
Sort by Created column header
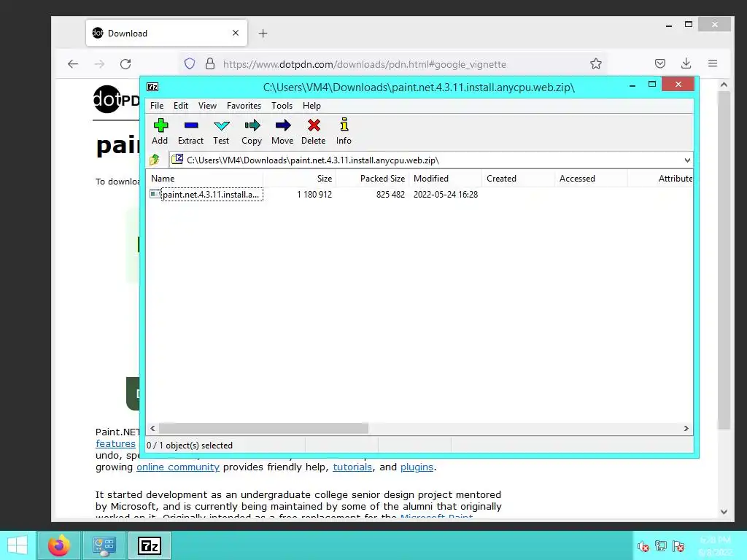tap(519, 179)
